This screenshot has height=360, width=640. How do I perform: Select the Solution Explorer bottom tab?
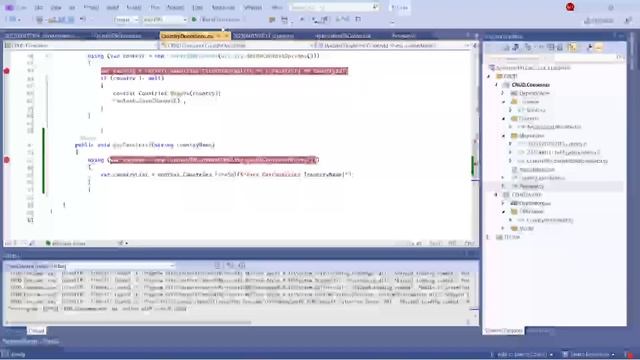[504, 331]
